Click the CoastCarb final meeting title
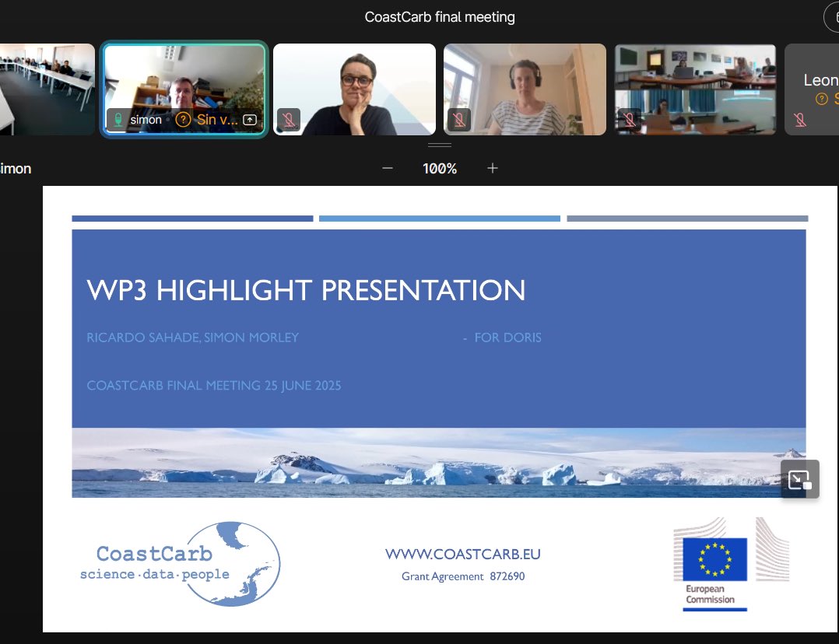This screenshot has width=839, height=644. [440, 17]
